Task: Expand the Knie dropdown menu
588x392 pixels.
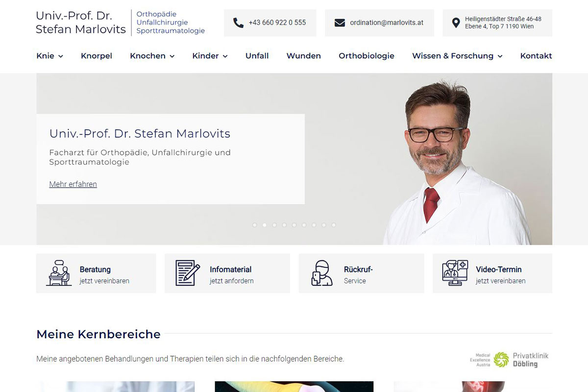Action: coord(49,56)
